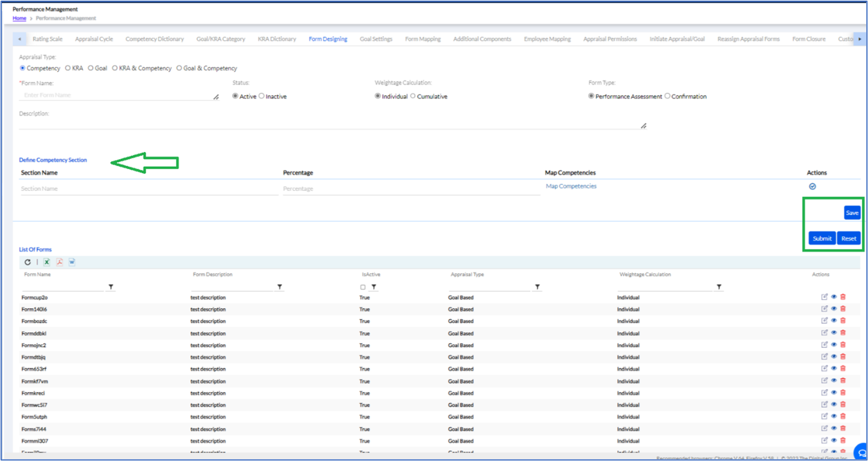Export forms list to Excel

47,262
